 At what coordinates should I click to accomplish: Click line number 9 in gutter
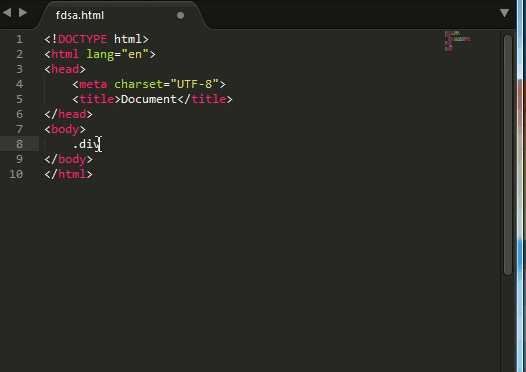[20, 159]
